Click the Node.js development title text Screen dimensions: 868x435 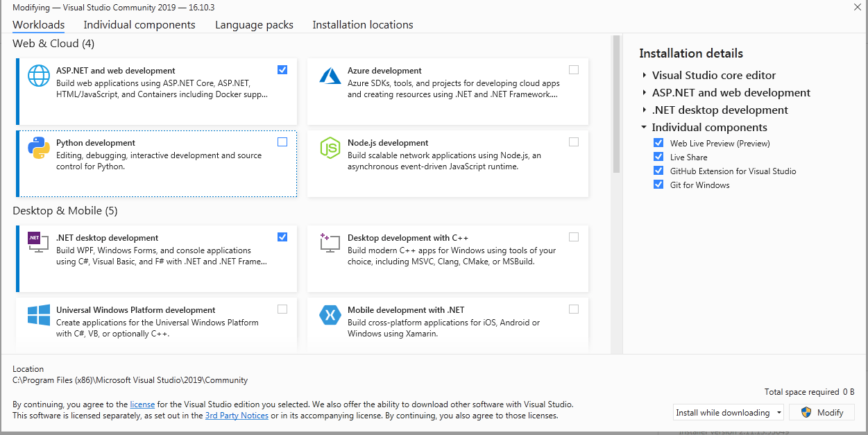[x=388, y=143]
